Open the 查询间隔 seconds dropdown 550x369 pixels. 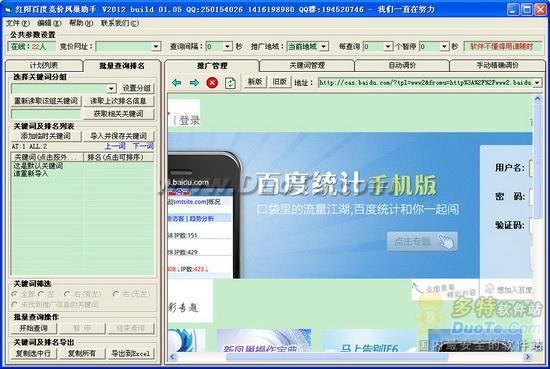coord(228,46)
